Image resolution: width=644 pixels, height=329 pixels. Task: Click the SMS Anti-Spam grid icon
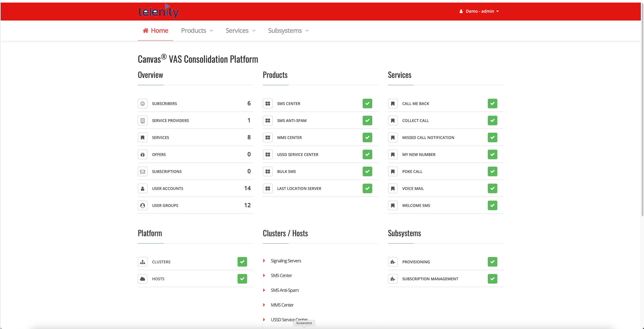268,120
